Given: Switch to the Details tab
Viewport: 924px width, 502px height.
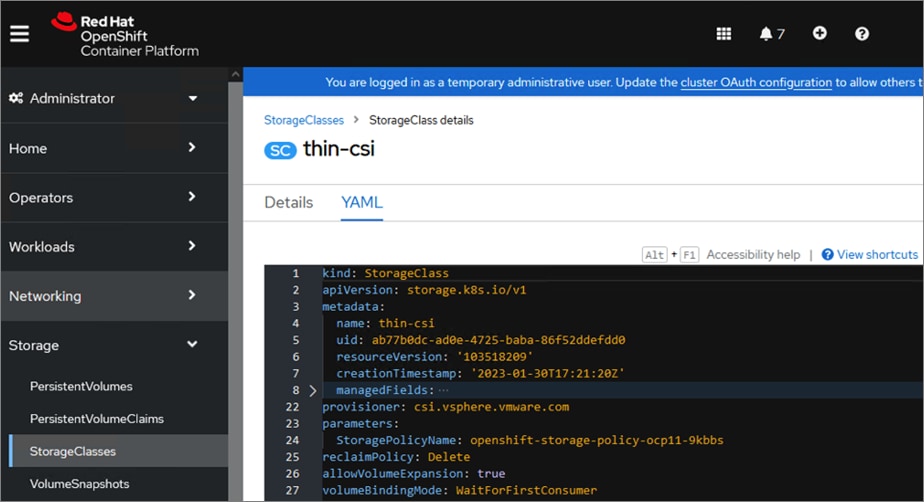Looking at the screenshot, I should [289, 203].
